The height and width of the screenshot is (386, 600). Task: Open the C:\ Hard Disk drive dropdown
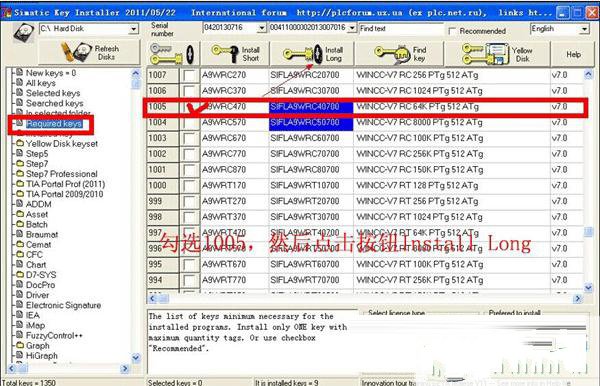coord(134,29)
